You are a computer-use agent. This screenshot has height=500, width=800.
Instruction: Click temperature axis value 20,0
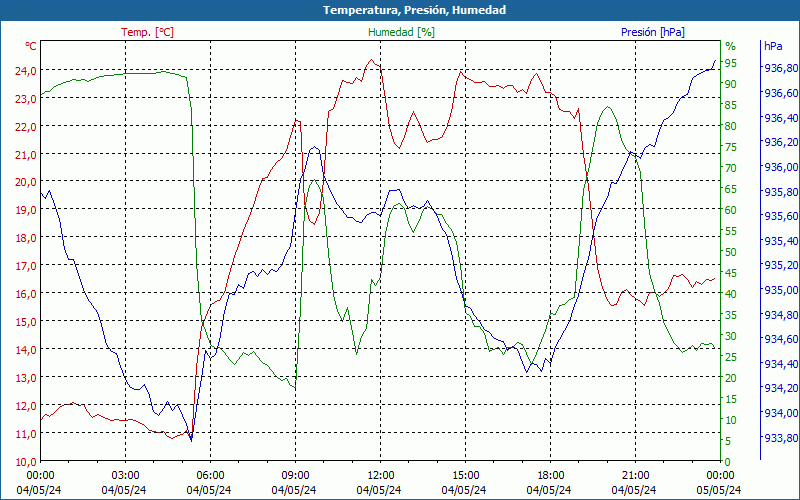pos(26,183)
